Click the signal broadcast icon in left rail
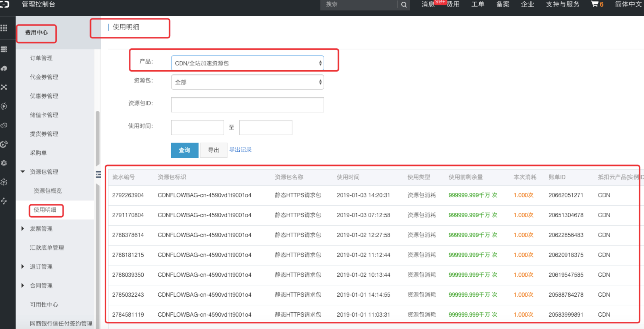The image size is (644, 329). 4,144
